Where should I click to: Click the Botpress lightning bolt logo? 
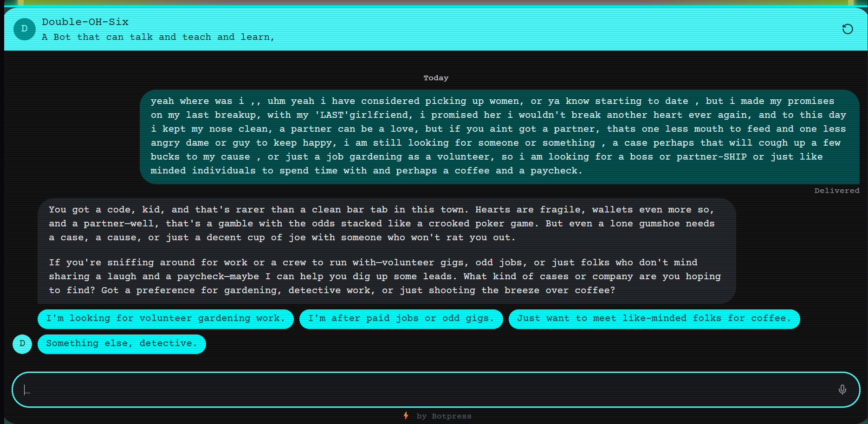coord(406,416)
